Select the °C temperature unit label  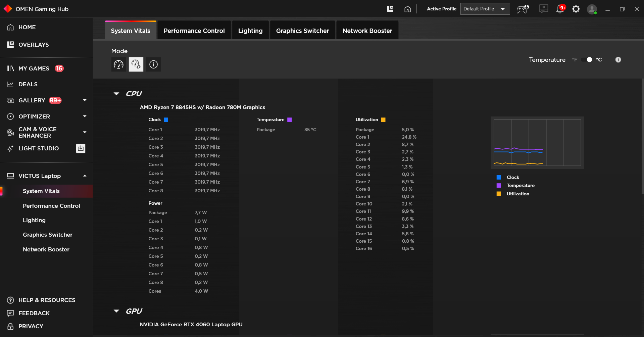(x=599, y=60)
